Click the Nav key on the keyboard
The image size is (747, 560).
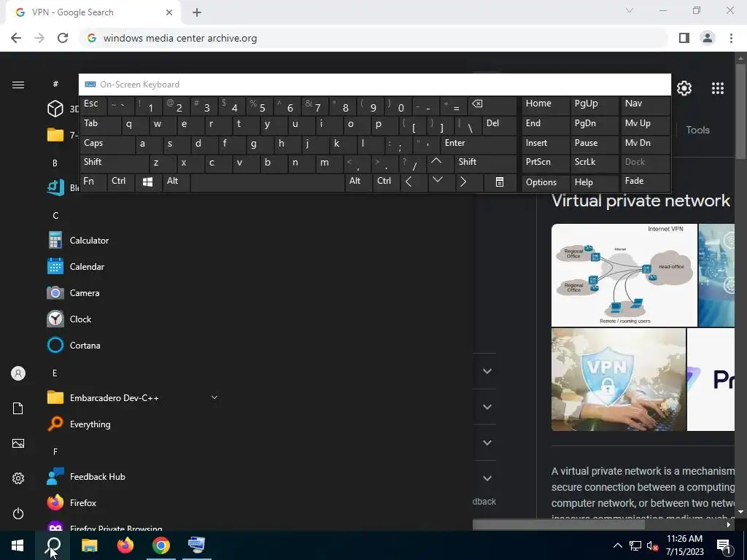645,105
